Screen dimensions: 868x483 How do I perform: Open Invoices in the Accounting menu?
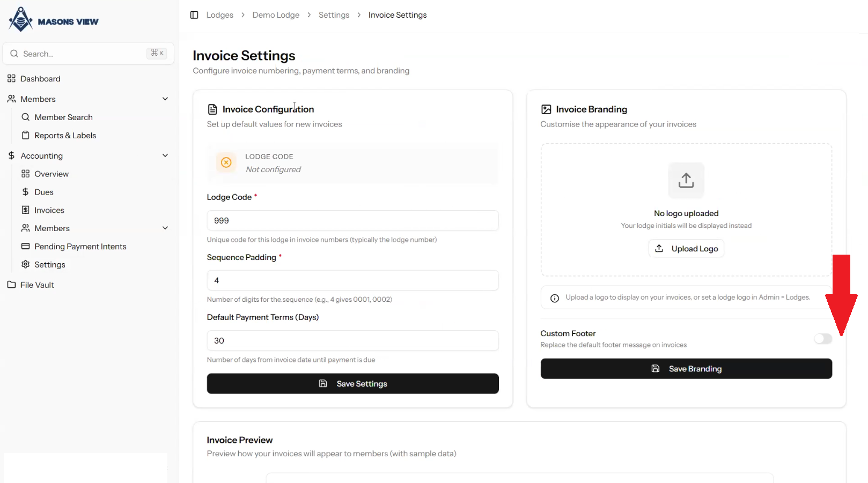(x=49, y=210)
